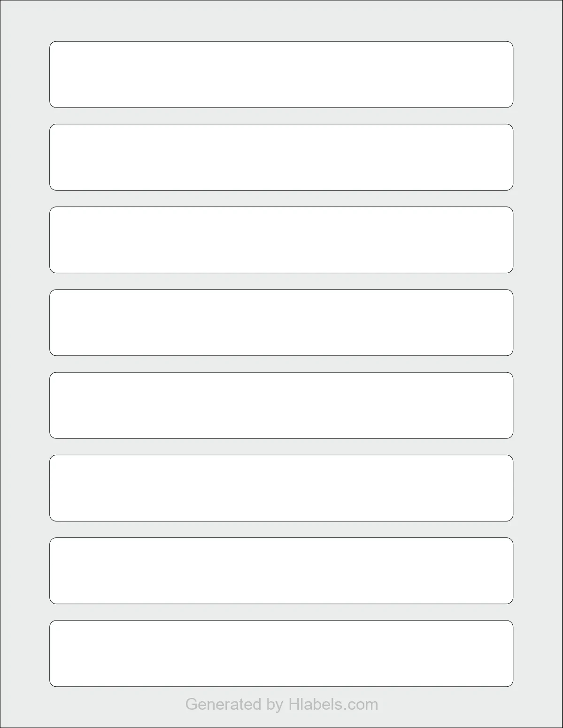The image size is (563, 728).
Task: Click gray gap between seventh and eighth labels
Action: click(x=281, y=612)
